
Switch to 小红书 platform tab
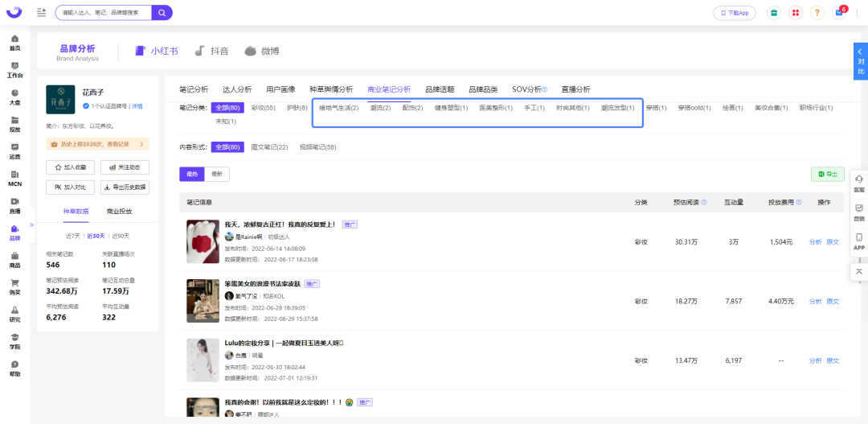158,51
